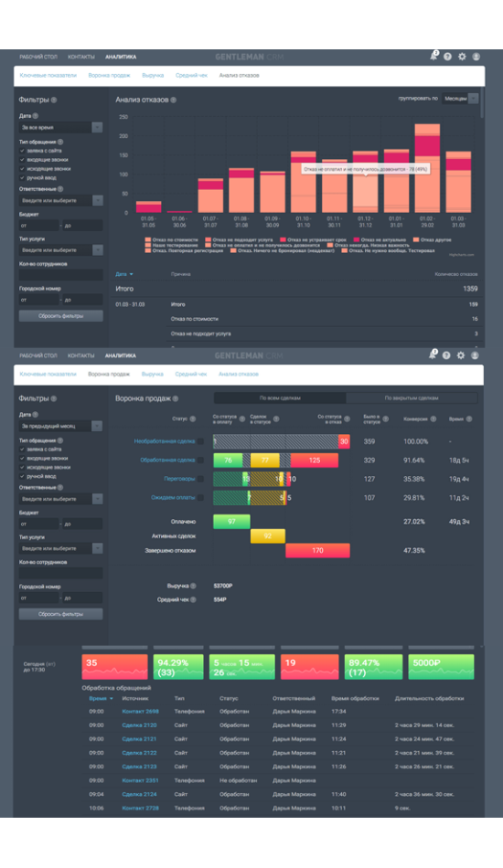
Task: Toggle 'Отказ не устраивает срок' legend swatch
Action: tap(284, 239)
